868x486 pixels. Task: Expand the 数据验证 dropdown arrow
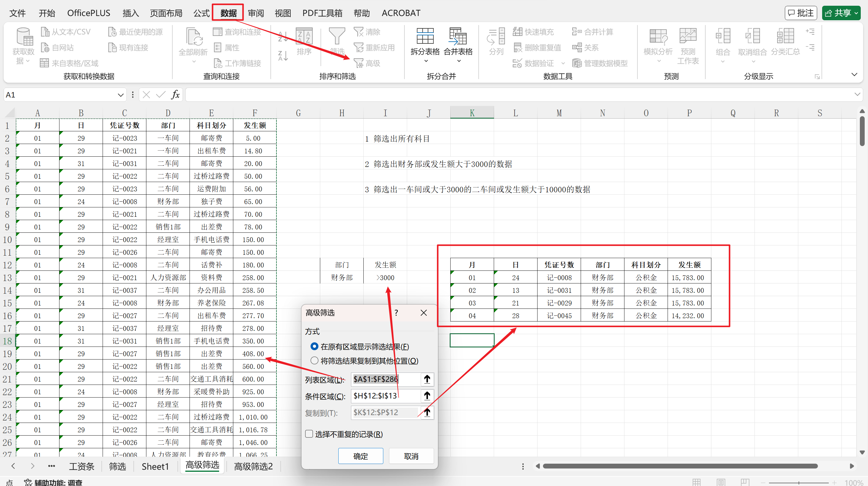(564, 63)
